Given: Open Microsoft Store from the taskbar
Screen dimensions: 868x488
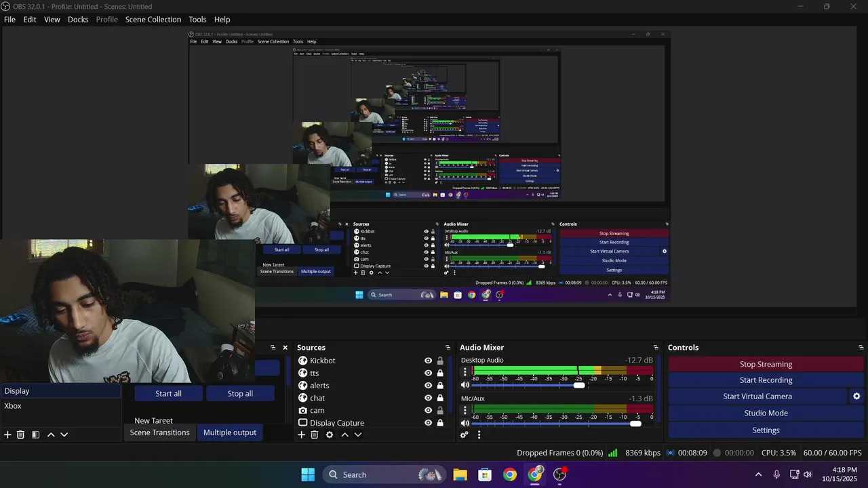Looking at the screenshot, I should click(485, 474).
